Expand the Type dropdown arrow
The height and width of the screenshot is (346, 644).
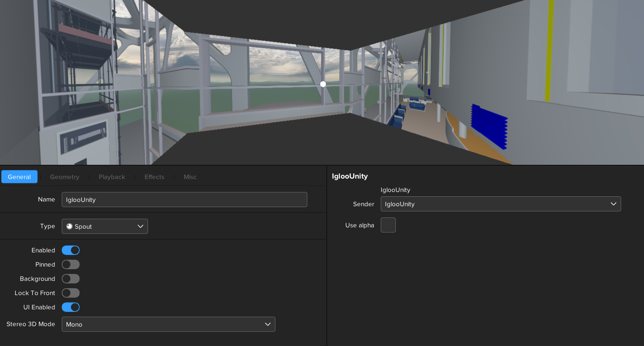point(140,226)
